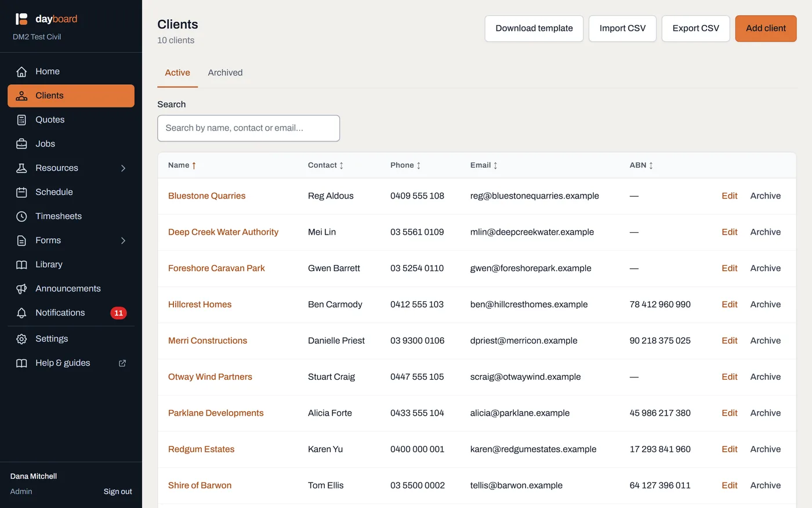
Task: Sort the table by Email column
Action: coord(484,165)
